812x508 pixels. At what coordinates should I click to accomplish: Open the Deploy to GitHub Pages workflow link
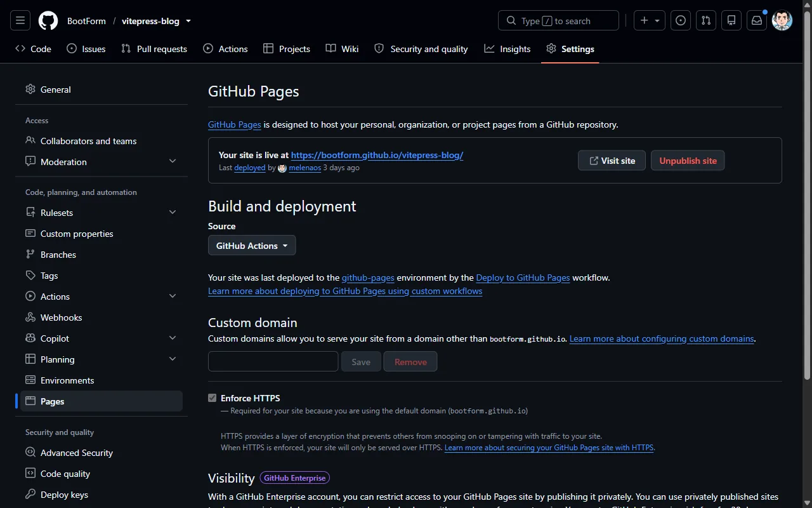[523, 277]
